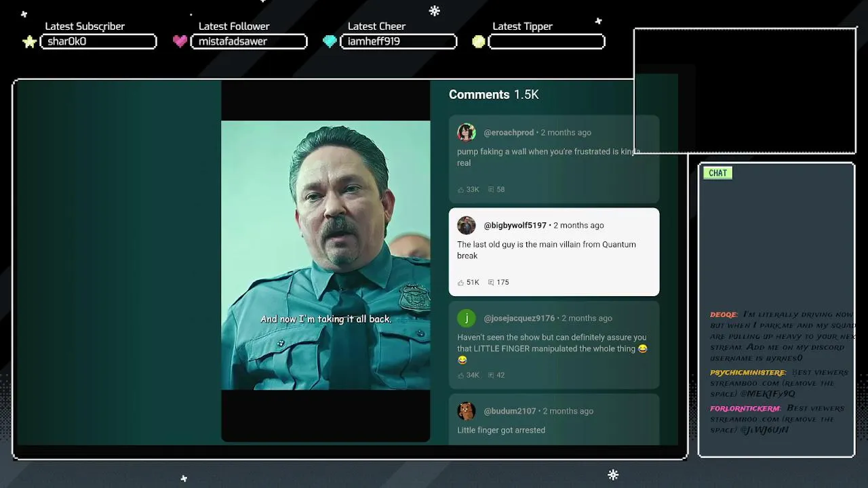
Task: Open the @josejacquez9176 username link
Action: (x=519, y=319)
